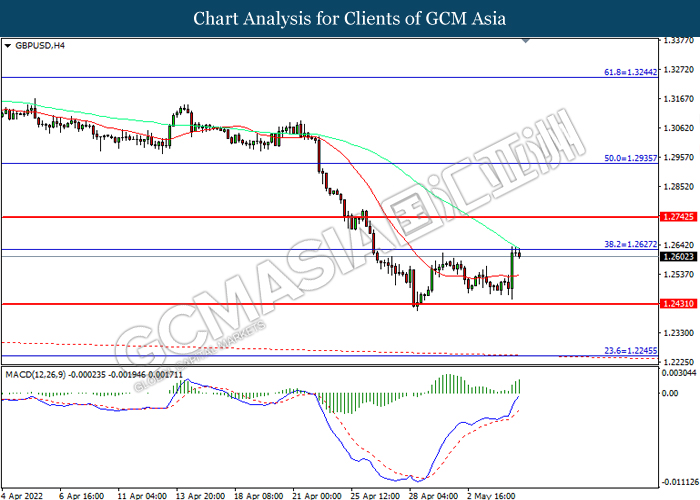Click the 1.29570 price axis value

[x=679, y=157]
